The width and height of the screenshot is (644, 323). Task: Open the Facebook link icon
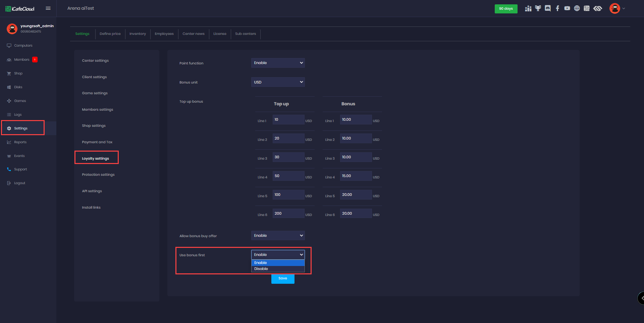[x=557, y=8]
